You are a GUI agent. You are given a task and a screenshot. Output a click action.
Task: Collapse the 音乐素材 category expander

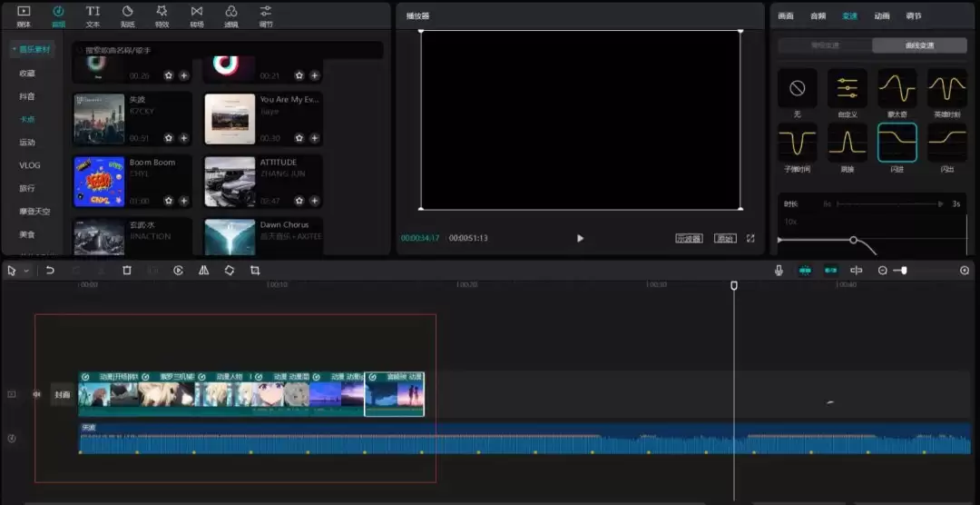click(15, 49)
